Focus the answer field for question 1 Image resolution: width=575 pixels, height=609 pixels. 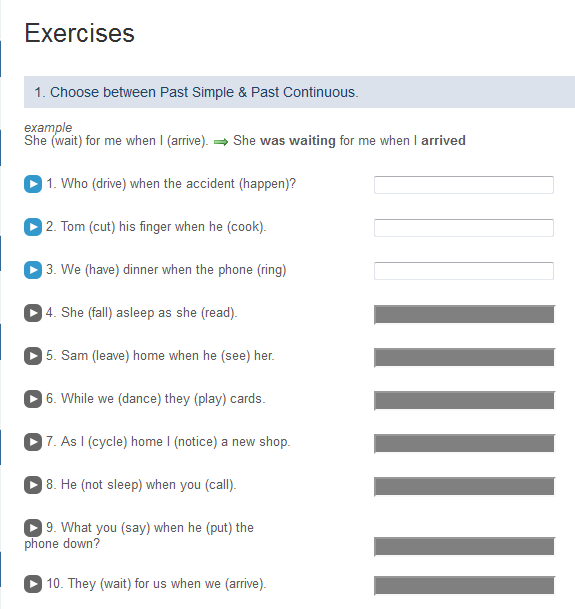[x=464, y=185]
